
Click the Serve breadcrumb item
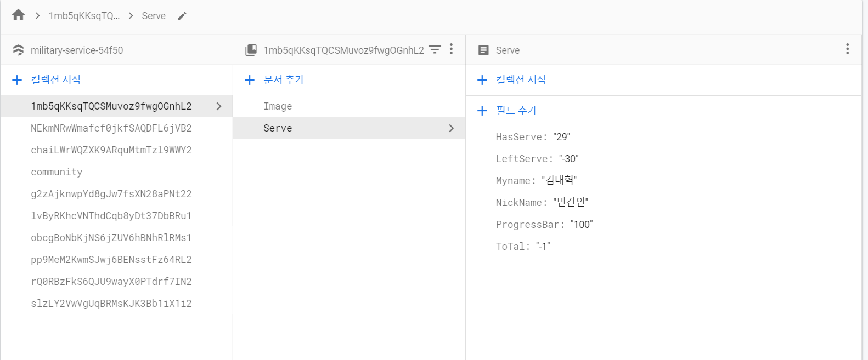click(153, 16)
